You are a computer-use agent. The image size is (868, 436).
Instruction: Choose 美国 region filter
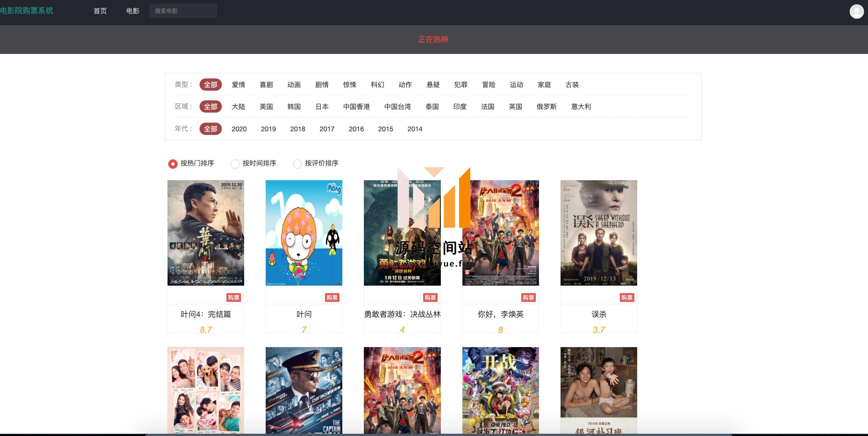[x=266, y=106]
